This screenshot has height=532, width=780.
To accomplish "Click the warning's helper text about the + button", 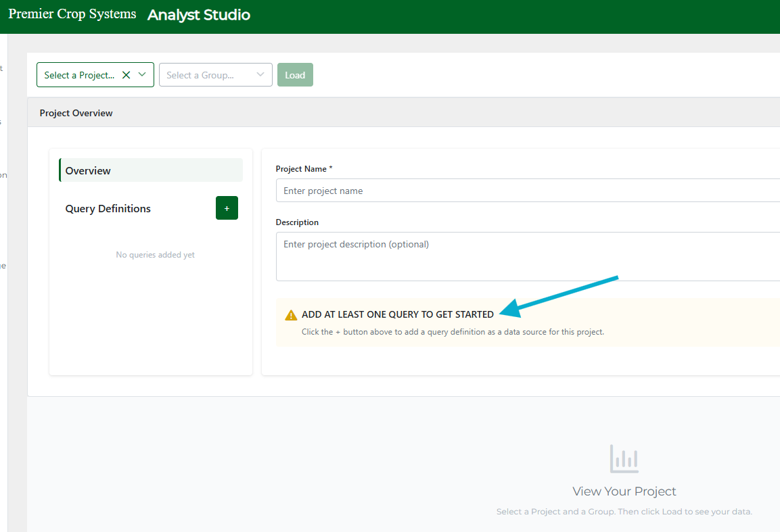I will (453, 332).
